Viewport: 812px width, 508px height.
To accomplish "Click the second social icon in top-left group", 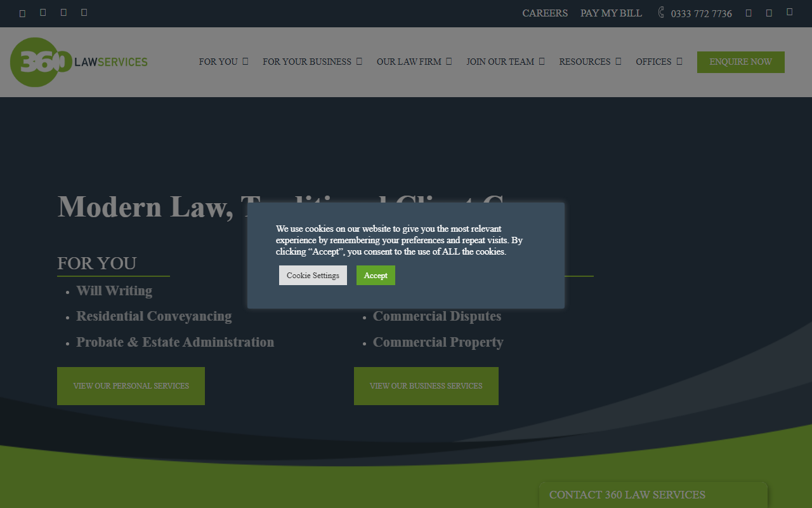I will pyautogui.click(x=43, y=12).
